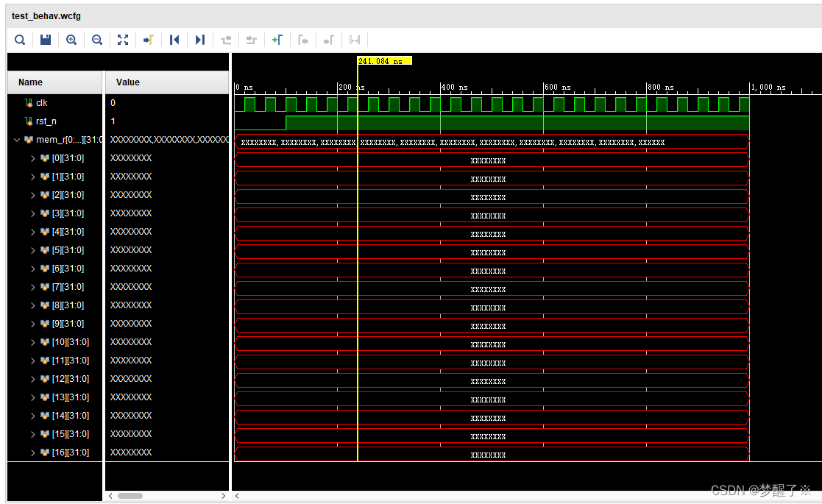This screenshot has width=822, height=504.
Task: Select Zoom Fit to show full waveform
Action: pyautogui.click(x=122, y=40)
